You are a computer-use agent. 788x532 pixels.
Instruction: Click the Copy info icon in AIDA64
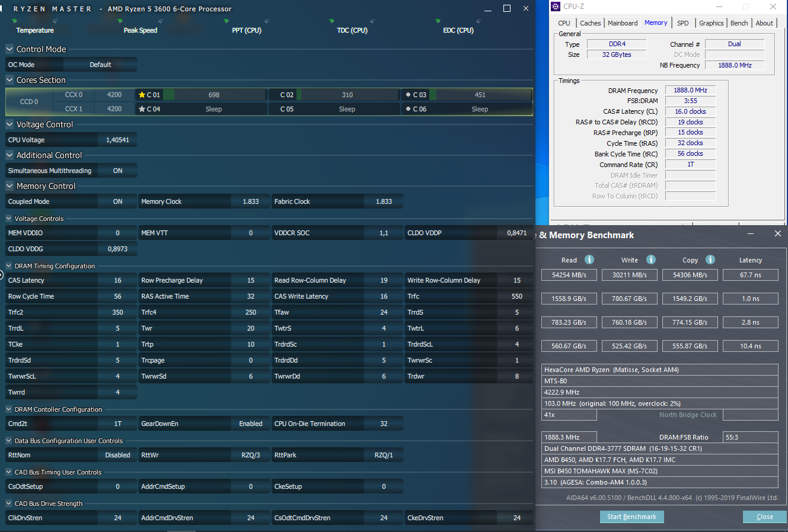(710, 259)
